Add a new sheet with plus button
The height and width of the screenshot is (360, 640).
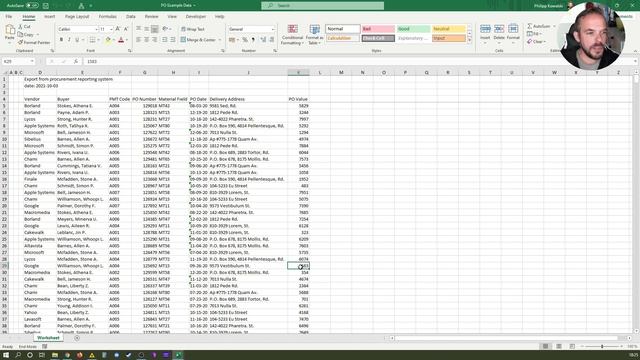[77, 338]
